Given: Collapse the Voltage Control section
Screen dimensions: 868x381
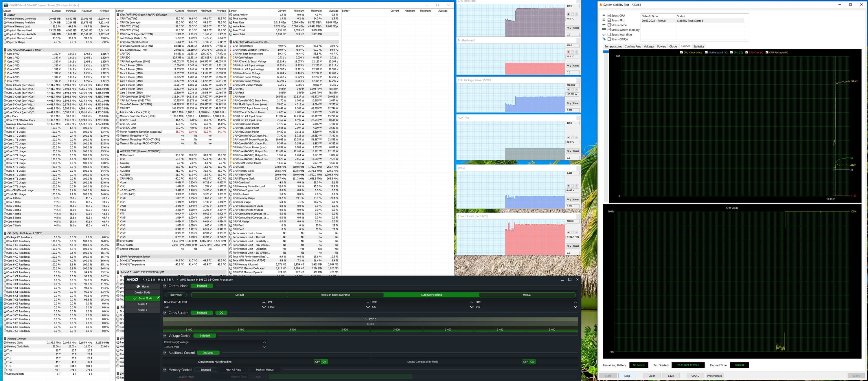Looking at the screenshot, I should pos(165,336).
